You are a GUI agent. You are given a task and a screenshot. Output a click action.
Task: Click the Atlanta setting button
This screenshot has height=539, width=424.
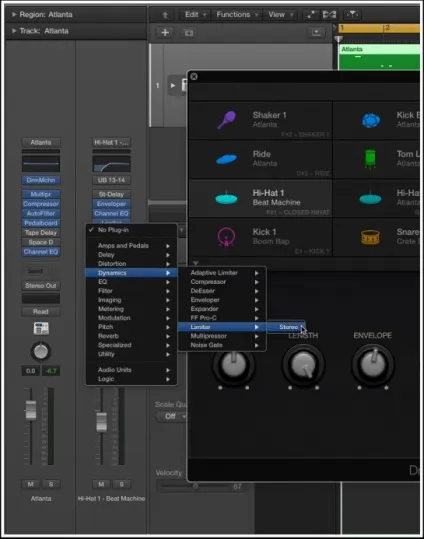coord(41,142)
